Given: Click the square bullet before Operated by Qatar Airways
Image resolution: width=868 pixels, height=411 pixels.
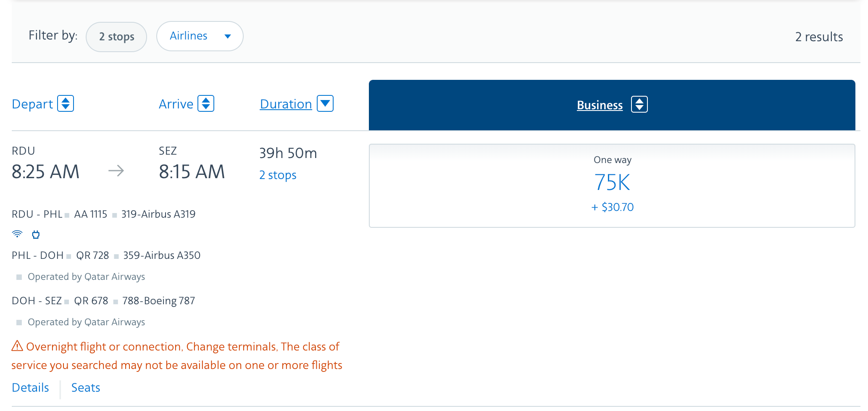Looking at the screenshot, I should (x=18, y=277).
